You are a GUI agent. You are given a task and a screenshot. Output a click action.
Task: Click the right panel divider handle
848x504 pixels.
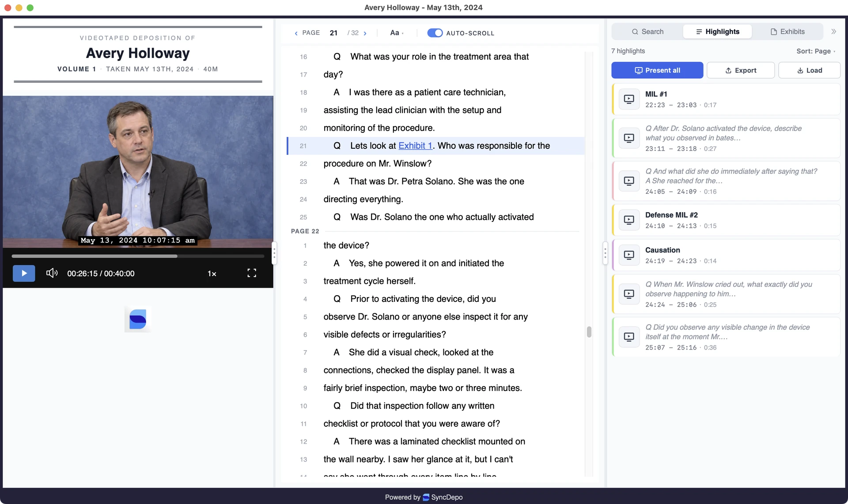pyautogui.click(x=605, y=253)
